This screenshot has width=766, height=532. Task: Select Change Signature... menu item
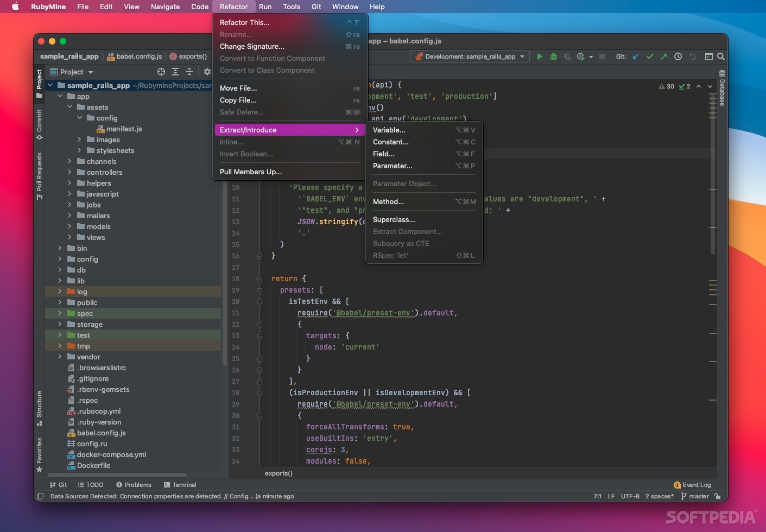(x=290, y=46)
